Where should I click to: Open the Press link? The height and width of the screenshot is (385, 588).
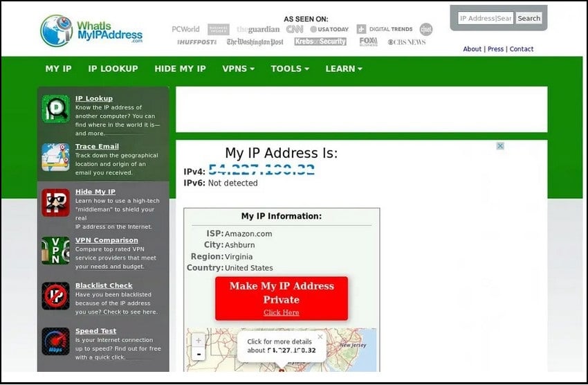tap(495, 48)
